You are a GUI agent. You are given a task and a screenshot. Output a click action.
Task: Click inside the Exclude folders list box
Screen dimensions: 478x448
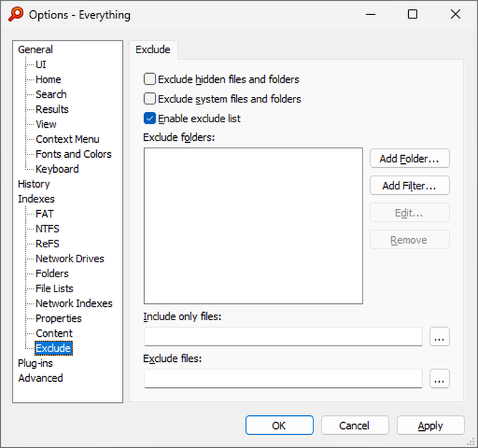[253, 226]
